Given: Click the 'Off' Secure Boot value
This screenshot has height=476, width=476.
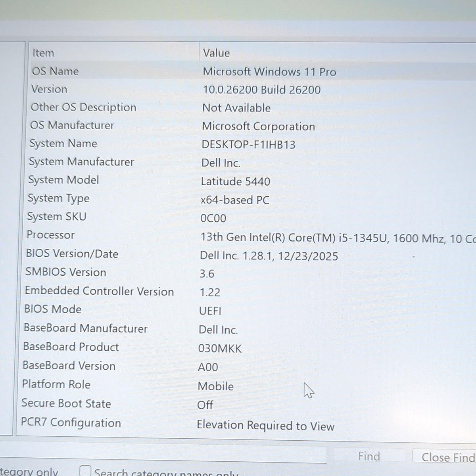Looking at the screenshot, I should (205, 405).
